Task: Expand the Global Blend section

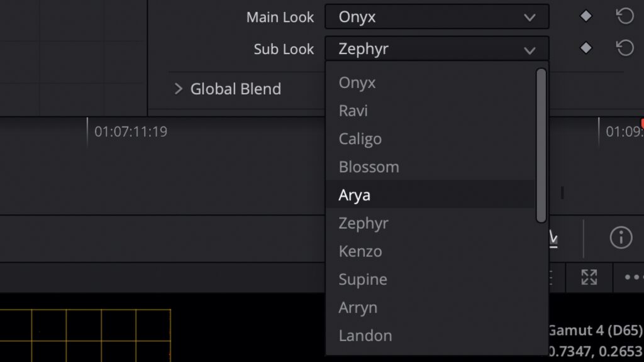Action: (x=179, y=89)
